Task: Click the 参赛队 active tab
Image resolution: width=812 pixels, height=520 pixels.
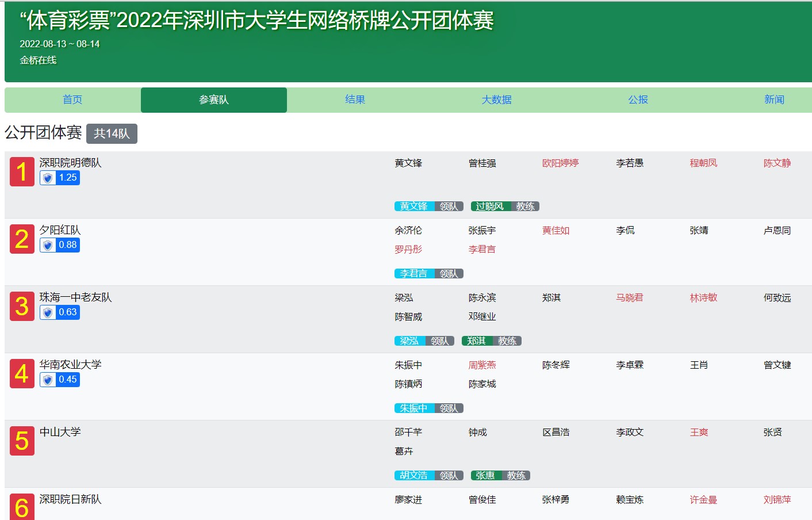Action: point(214,100)
